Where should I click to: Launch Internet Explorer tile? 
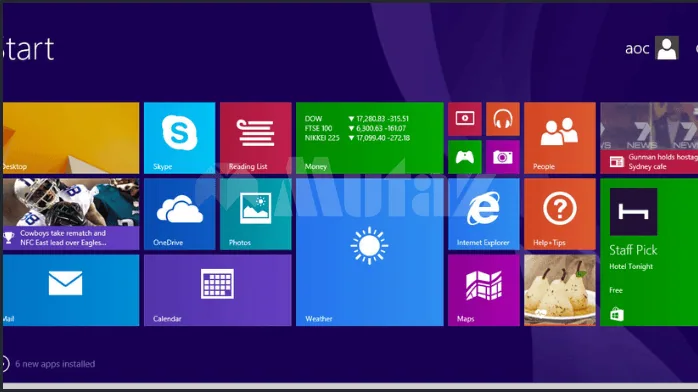(x=484, y=214)
